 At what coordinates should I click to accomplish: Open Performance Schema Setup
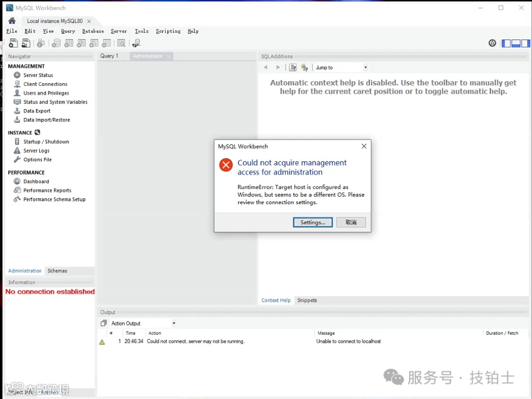coord(54,199)
